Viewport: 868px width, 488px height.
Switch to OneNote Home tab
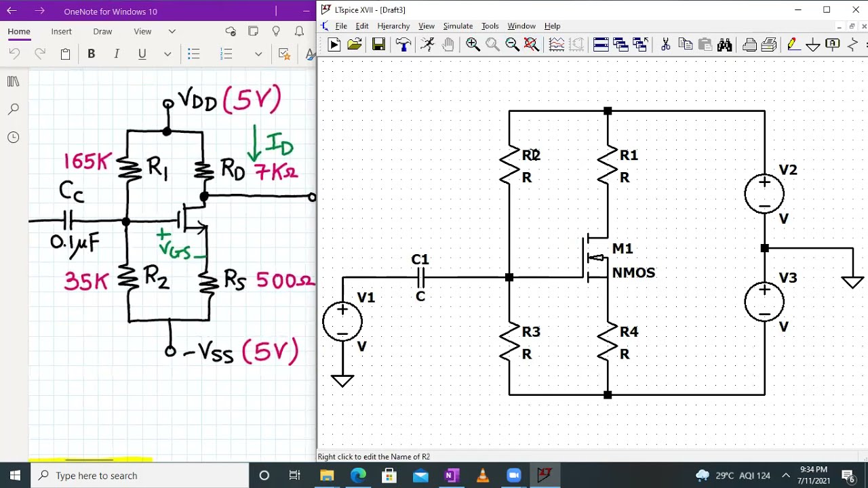[19, 31]
